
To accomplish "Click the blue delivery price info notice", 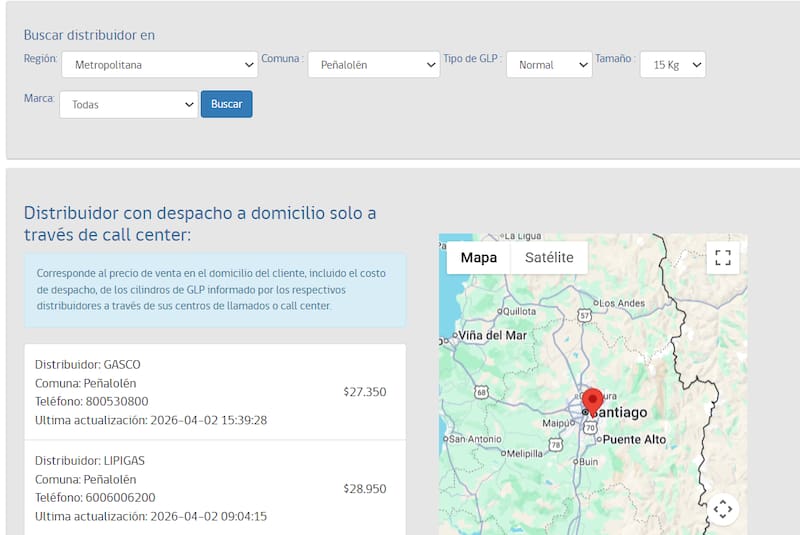I will tap(215, 290).
